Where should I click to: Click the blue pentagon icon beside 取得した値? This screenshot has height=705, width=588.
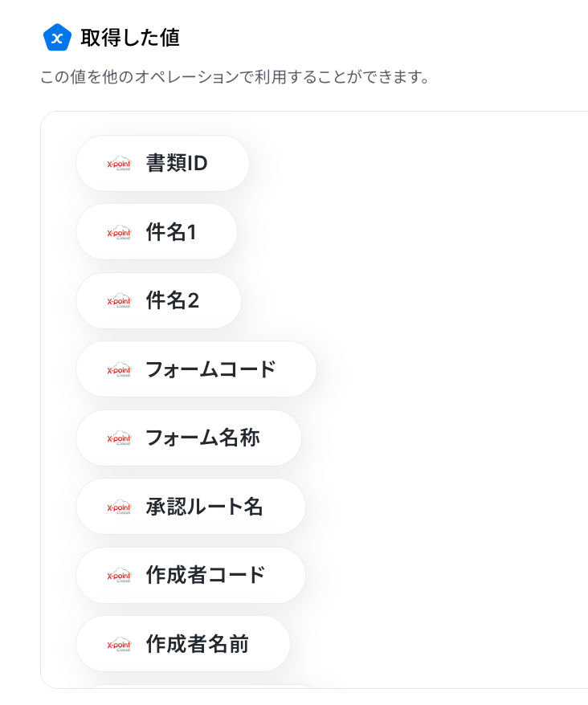(x=57, y=38)
